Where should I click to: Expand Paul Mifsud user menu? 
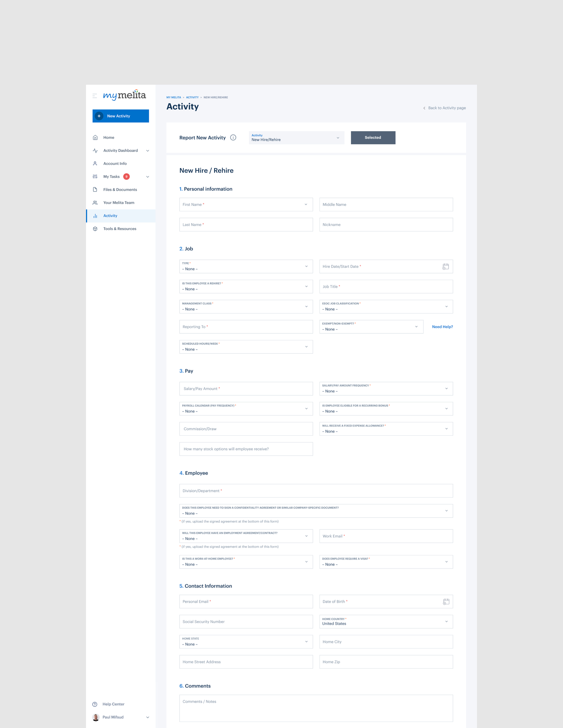[148, 717]
